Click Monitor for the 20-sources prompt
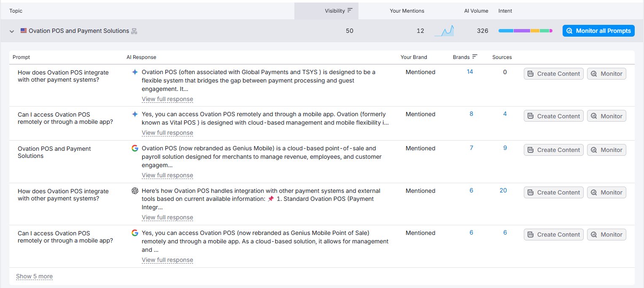The width and height of the screenshot is (644, 288). tap(606, 192)
